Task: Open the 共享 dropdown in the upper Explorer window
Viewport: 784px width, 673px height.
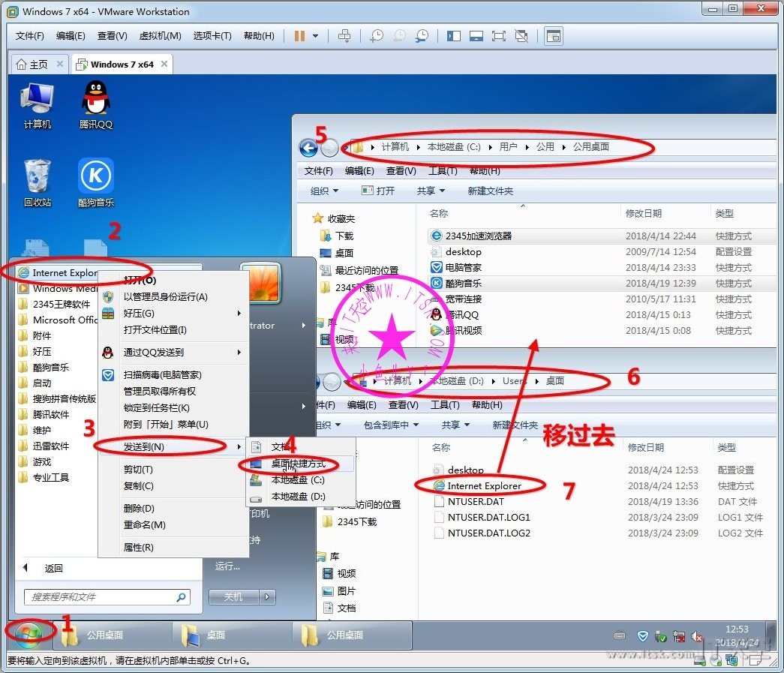Action: 431,191
